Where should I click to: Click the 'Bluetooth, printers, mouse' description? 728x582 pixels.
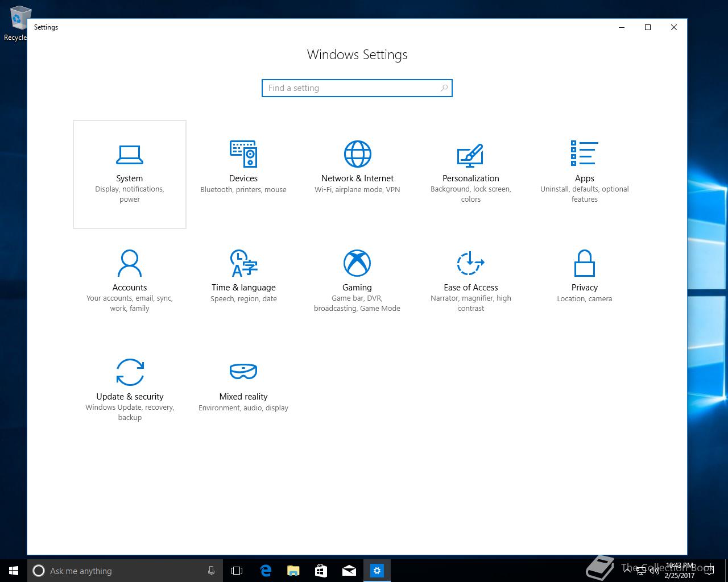[x=243, y=190]
